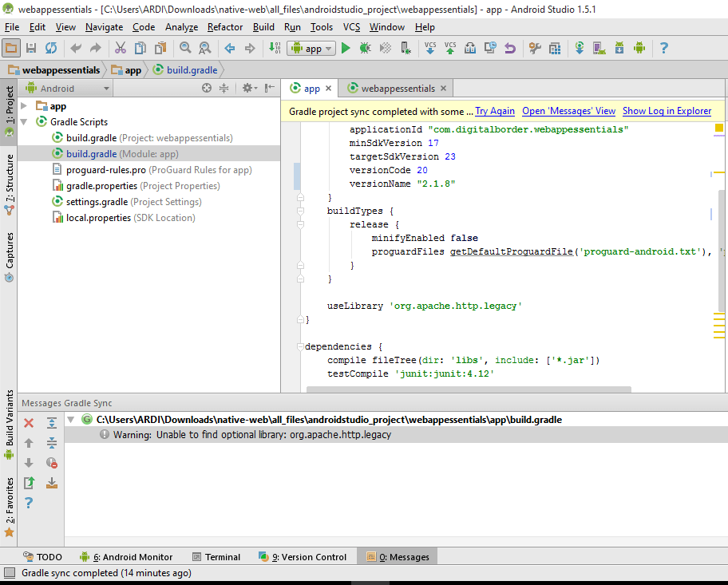The height and width of the screenshot is (585, 728).
Task: Open the 6: Android Monitor tool window
Action: pos(126,557)
